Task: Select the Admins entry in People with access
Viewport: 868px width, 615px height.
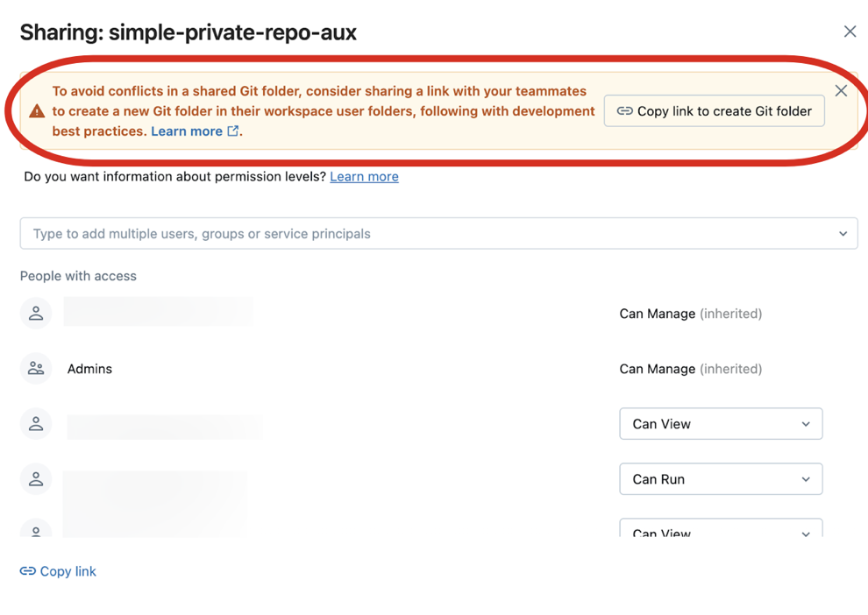Action: [89, 368]
